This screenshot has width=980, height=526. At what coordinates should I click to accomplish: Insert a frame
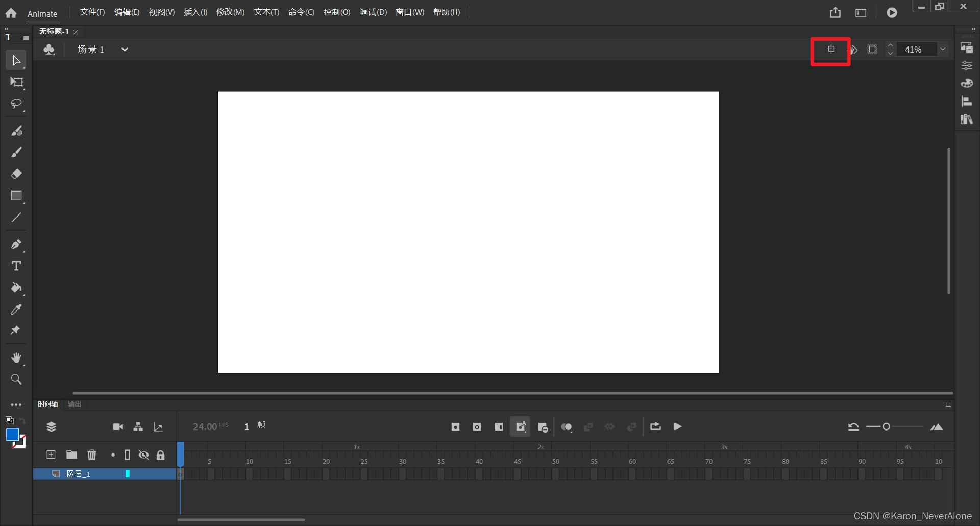499,427
